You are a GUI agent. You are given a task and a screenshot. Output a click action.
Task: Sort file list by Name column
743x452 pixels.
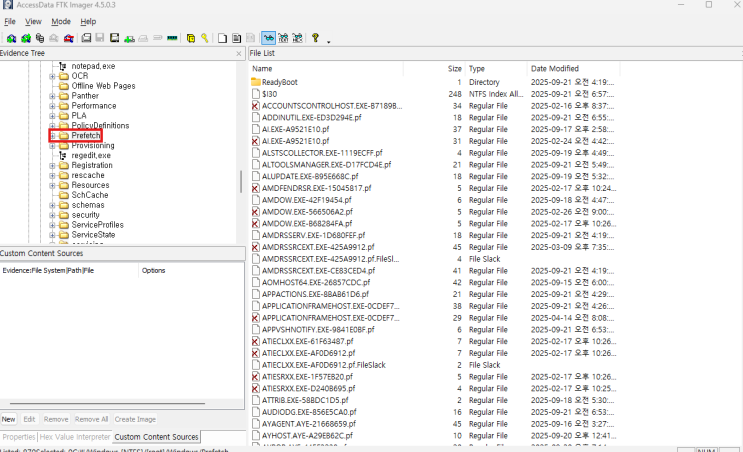326,69
